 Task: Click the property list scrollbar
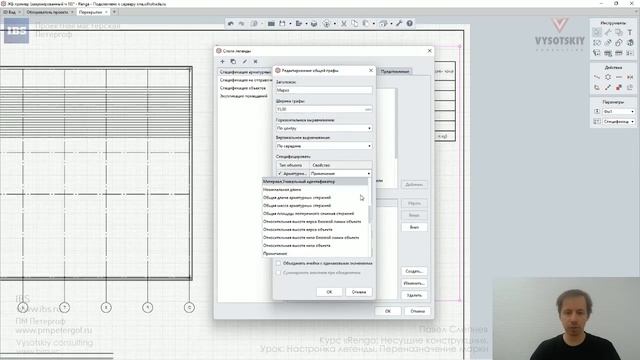pos(370,214)
